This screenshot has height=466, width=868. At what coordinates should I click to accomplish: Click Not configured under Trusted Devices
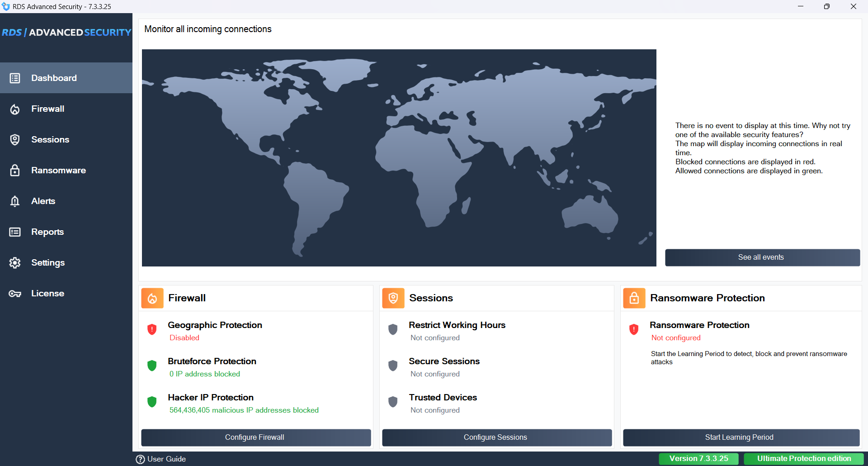tap(435, 410)
